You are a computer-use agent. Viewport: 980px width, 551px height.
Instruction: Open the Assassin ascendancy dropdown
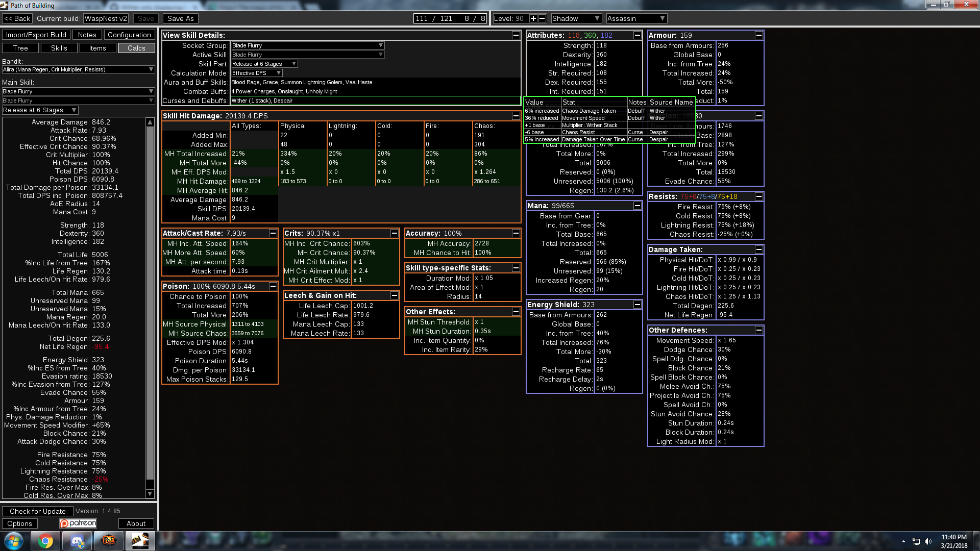click(x=636, y=18)
